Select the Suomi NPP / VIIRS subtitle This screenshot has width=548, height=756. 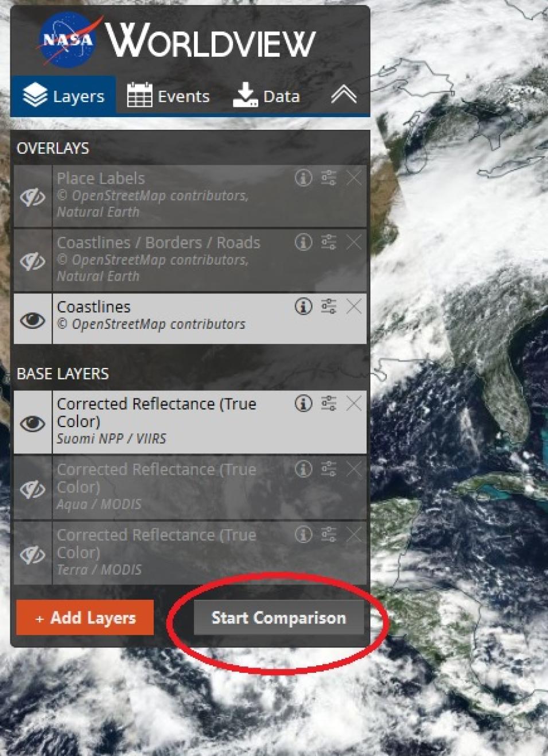pos(111,439)
